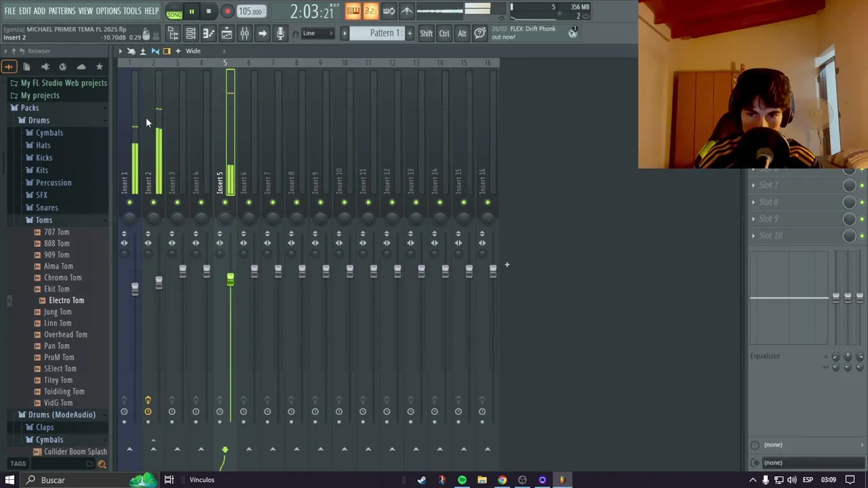Click the browser favorites star icon

coord(99,66)
